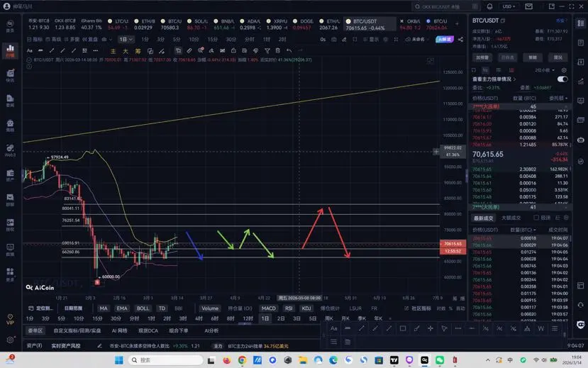Select 月K interval at chart bottom
588x368 pixels.
pyautogui.click(x=345, y=318)
